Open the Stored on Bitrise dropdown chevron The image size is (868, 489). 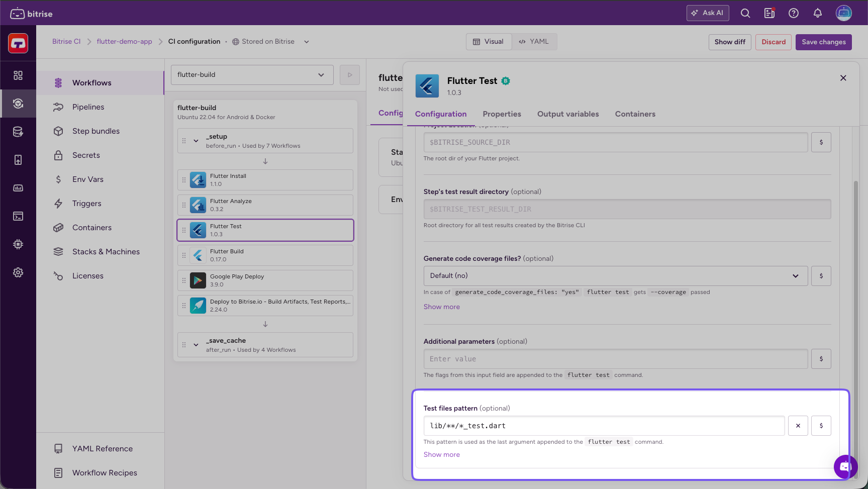[x=307, y=42]
